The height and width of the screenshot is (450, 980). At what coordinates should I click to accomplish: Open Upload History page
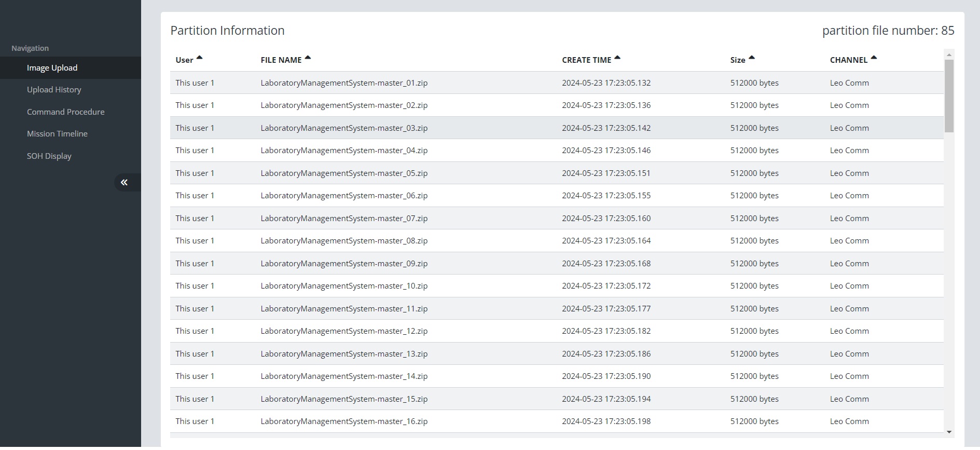[x=54, y=90]
